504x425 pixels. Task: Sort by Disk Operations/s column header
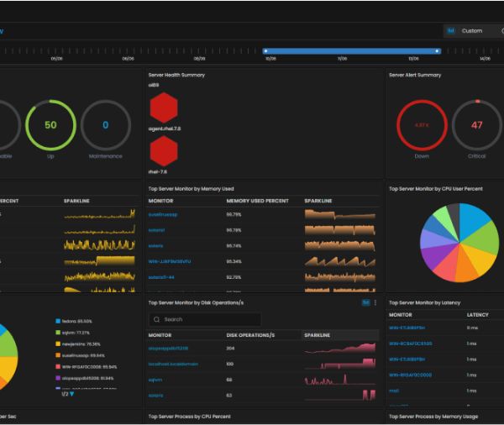250,335
